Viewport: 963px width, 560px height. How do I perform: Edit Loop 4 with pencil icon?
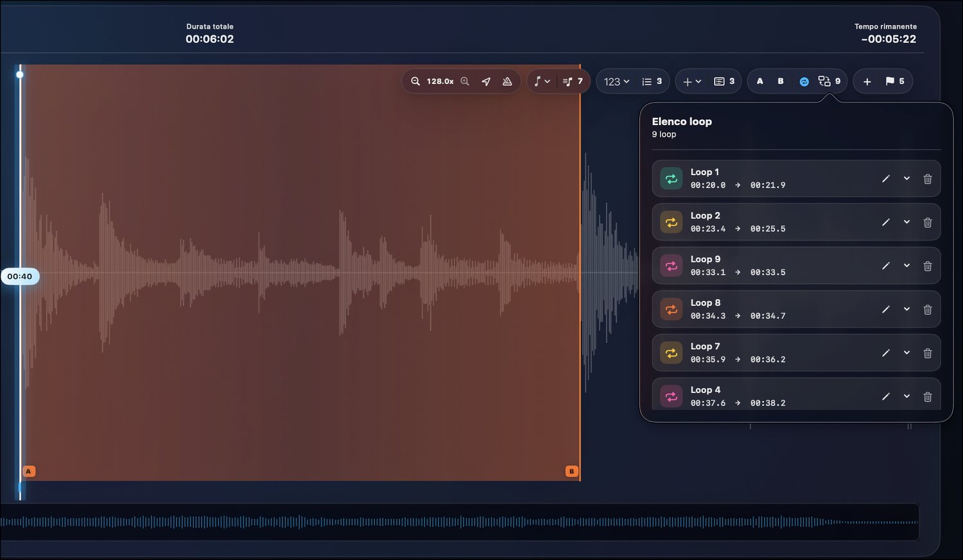pos(886,397)
